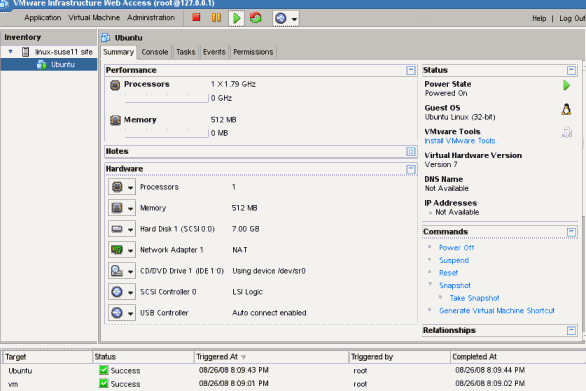Click Success icon in the vm row
Screen dimensions: 586x391
tap(104, 384)
